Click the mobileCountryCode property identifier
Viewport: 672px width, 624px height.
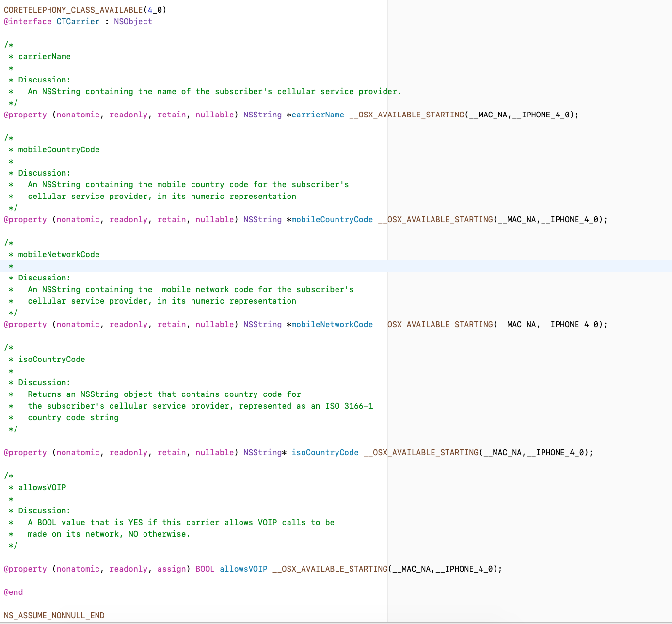[x=332, y=219]
